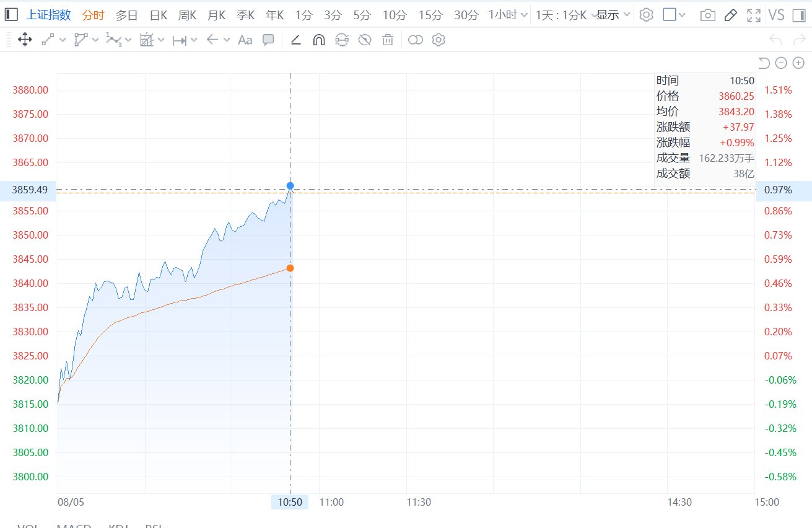This screenshot has height=528, width=812.
Task: Toggle the left sidebar panel icon
Action: (x=11, y=15)
